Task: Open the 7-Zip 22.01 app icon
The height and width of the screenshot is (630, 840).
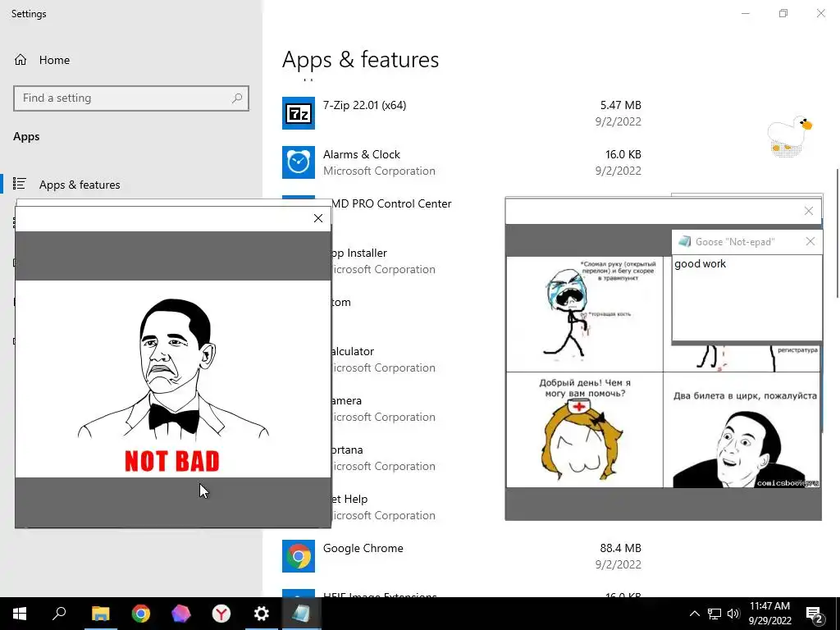Action: 299,113
